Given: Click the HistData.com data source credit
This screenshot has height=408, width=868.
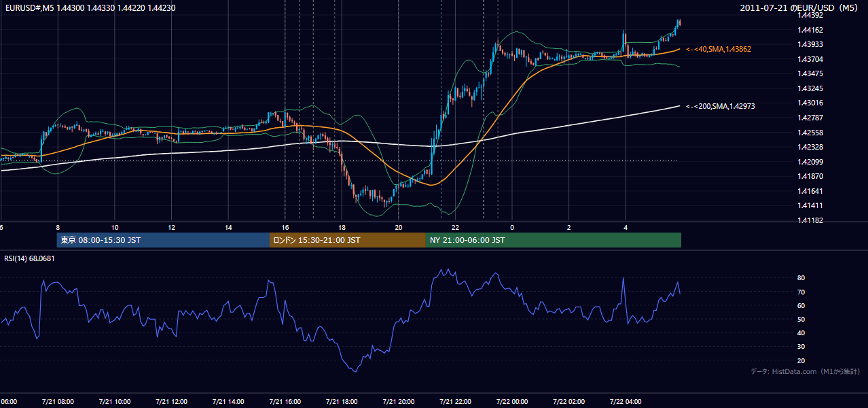Looking at the screenshot, I should pos(806,371).
